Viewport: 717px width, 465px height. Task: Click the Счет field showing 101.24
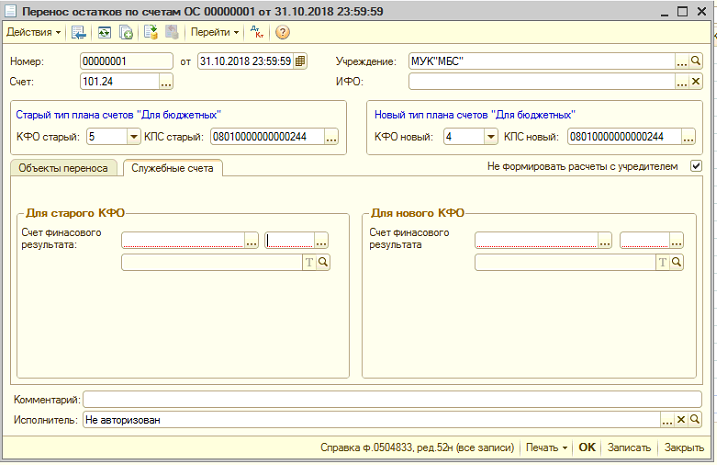(x=120, y=82)
